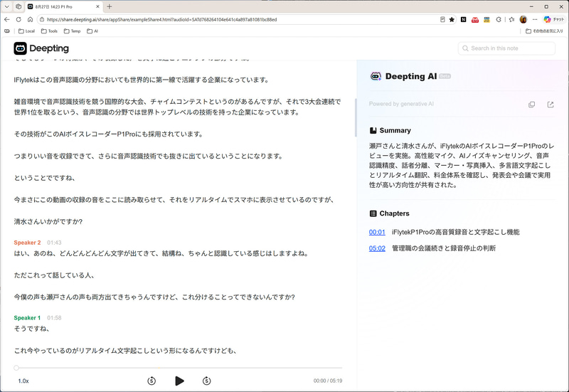Click the line ただこれって話している人、
The width and height of the screenshot is (569, 392).
point(55,275)
